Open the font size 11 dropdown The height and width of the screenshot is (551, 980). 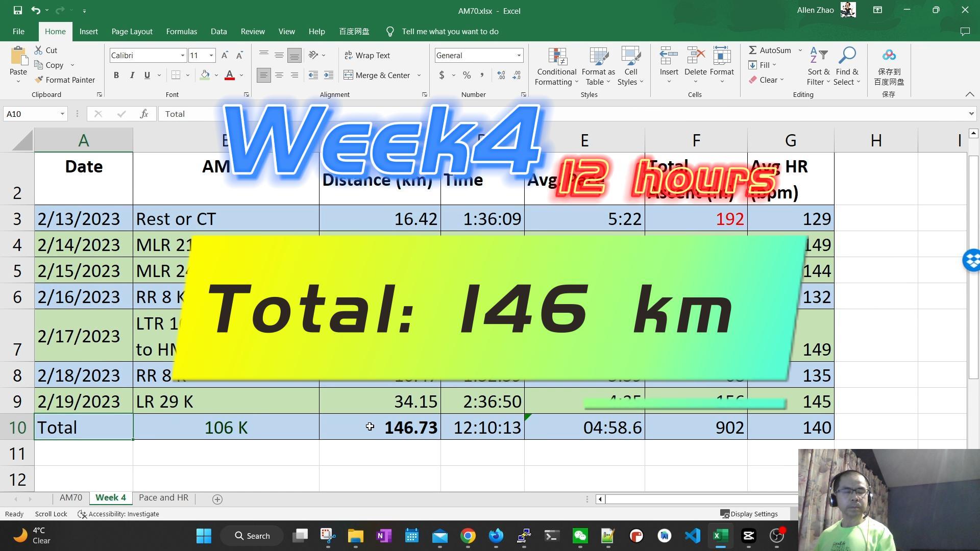click(x=211, y=55)
